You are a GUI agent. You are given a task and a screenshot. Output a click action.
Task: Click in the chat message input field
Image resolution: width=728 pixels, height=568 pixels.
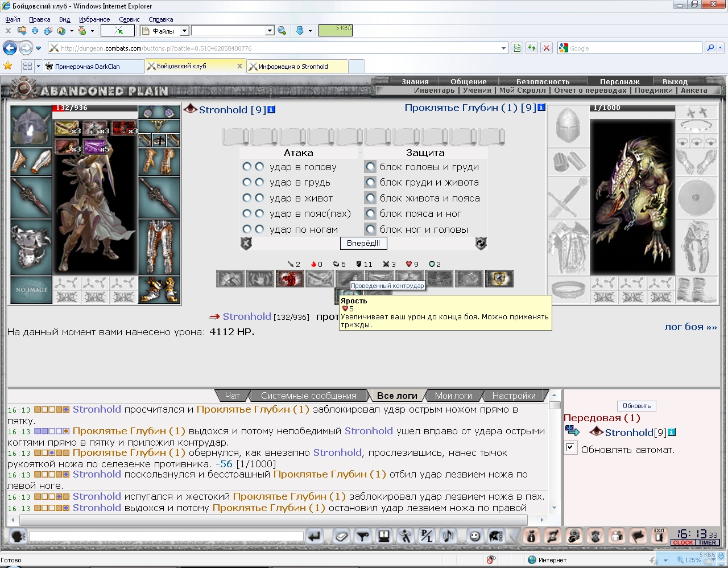(166, 536)
